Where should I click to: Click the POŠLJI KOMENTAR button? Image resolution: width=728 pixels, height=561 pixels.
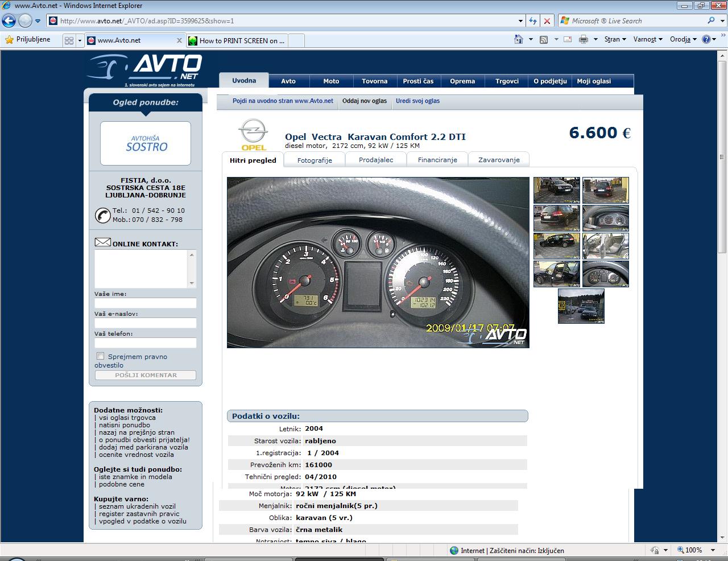[x=146, y=375]
